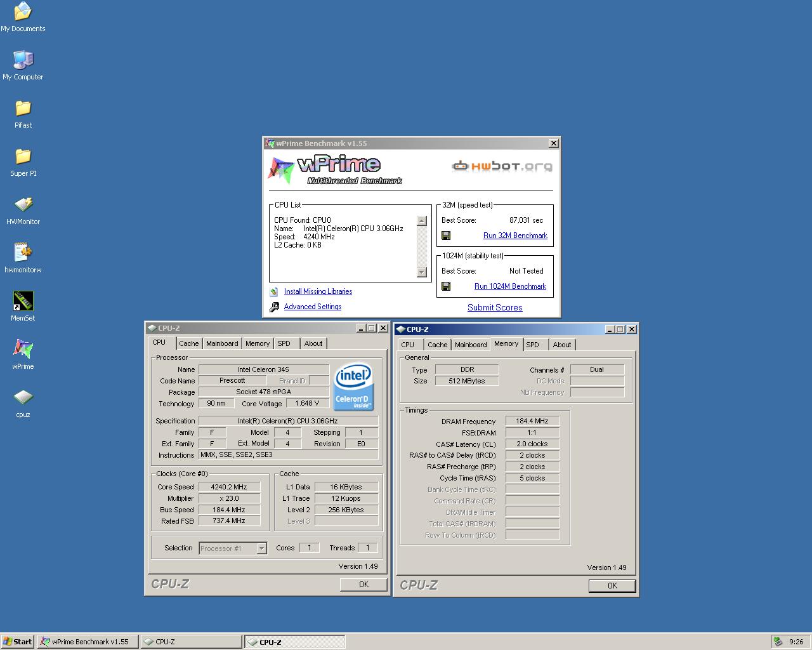Open the Start menu
Viewport: 812px width, 650px height.
click(18, 642)
